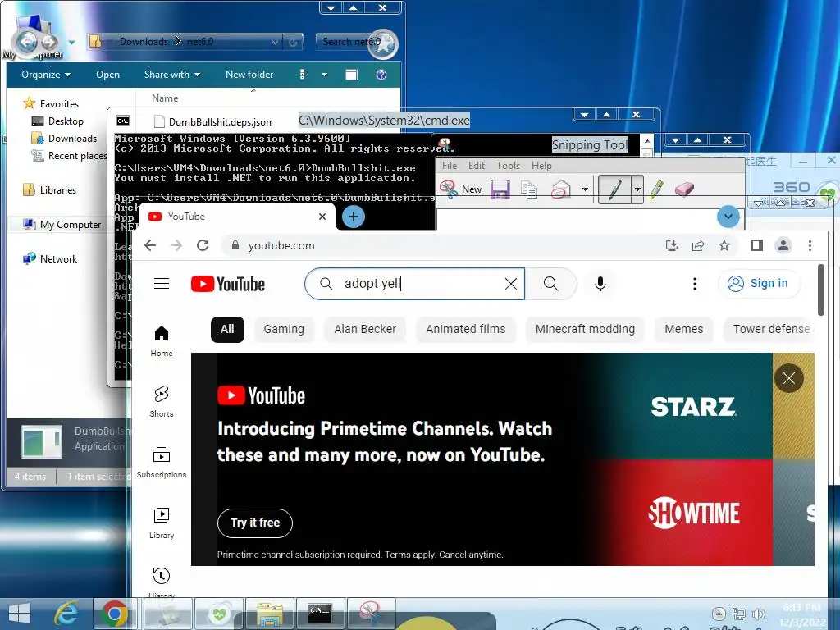Open History in YouTube sidebar

162,583
